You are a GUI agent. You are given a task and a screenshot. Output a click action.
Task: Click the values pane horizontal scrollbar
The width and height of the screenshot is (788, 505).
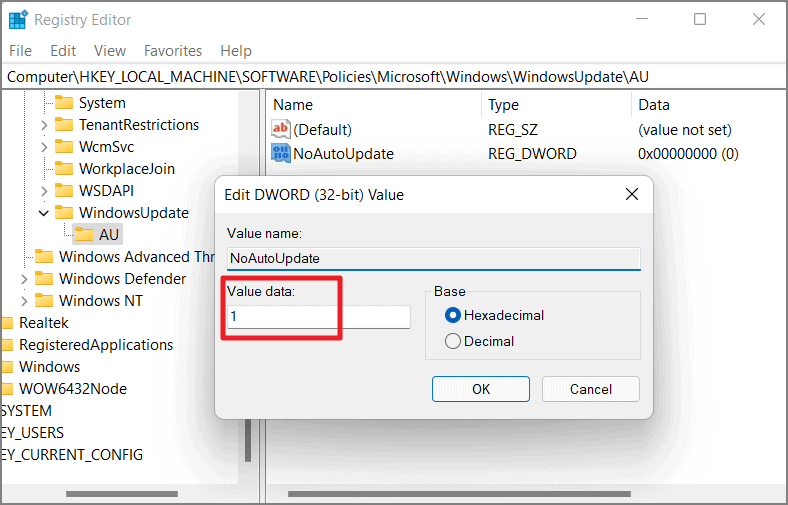(x=459, y=494)
